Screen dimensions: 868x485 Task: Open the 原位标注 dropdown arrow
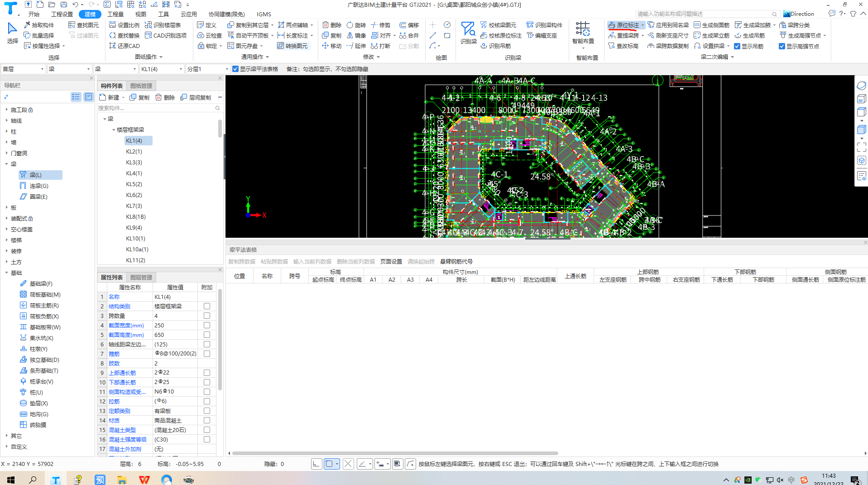[x=643, y=25]
